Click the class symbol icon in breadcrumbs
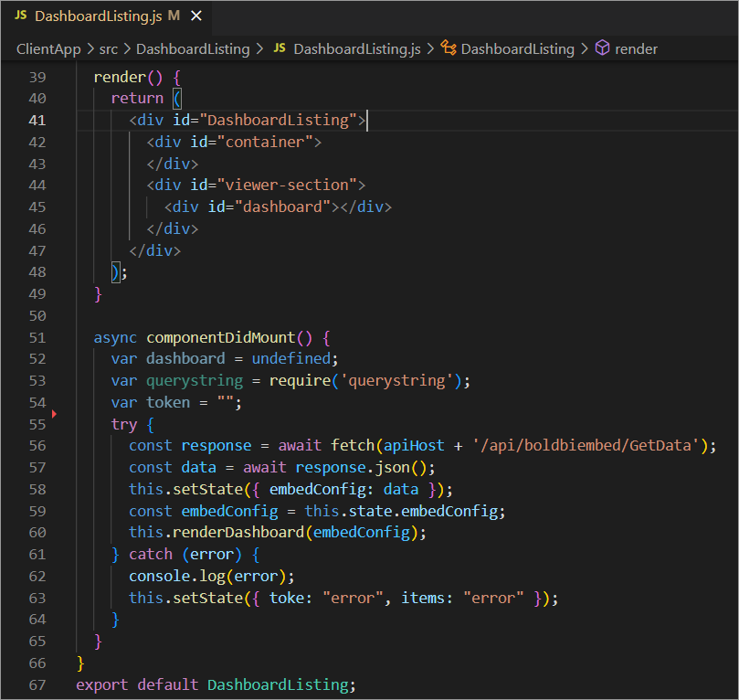Screen dimensions: 739x700 [x=449, y=48]
